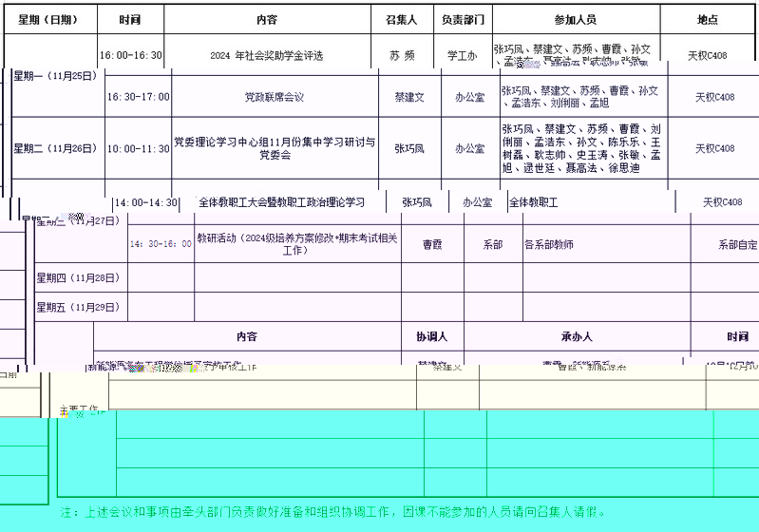Select the 协调人 column header
Screen dimensions: 759x532
(x=432, y=336)
